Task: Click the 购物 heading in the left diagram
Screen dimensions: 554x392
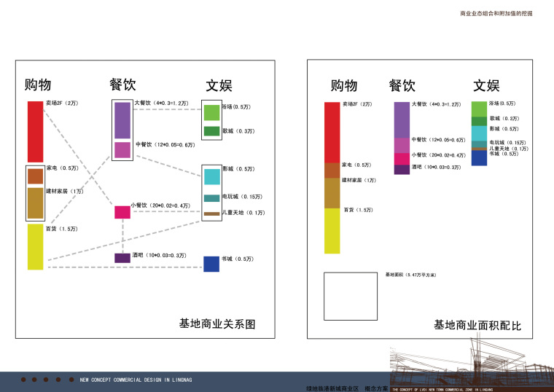Action: point(38,85)
